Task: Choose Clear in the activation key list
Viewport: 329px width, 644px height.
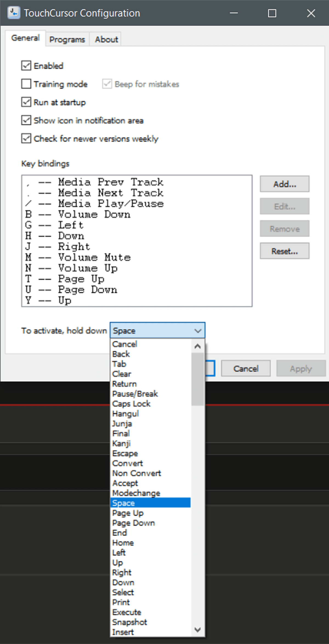Action: click(x=151, y=374)
